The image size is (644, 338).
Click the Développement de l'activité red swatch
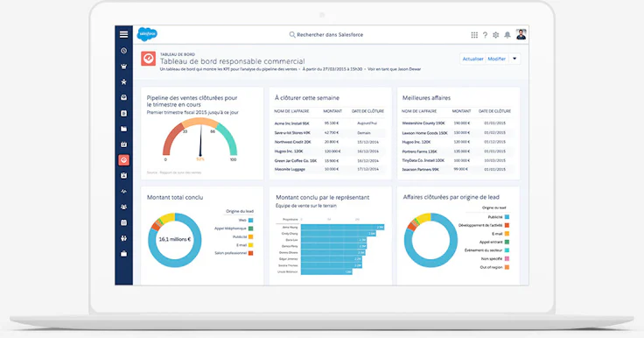pyautogui.click(x=507, y=225)
